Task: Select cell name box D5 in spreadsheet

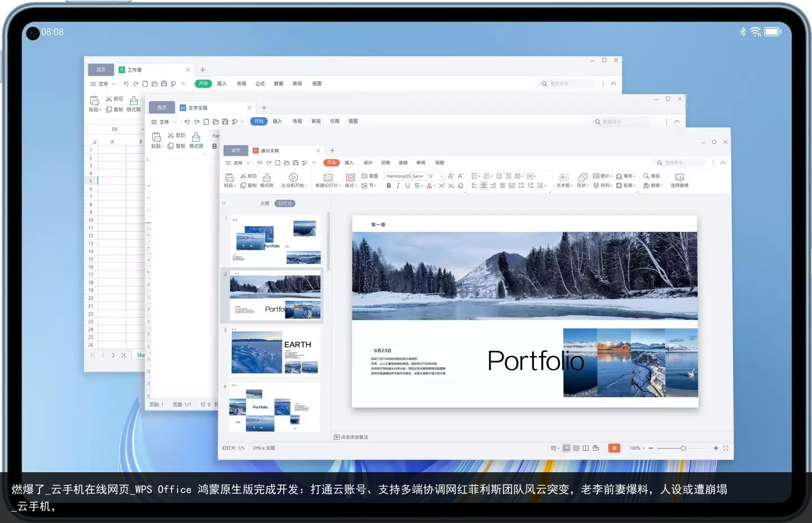Action: point(115,129)
